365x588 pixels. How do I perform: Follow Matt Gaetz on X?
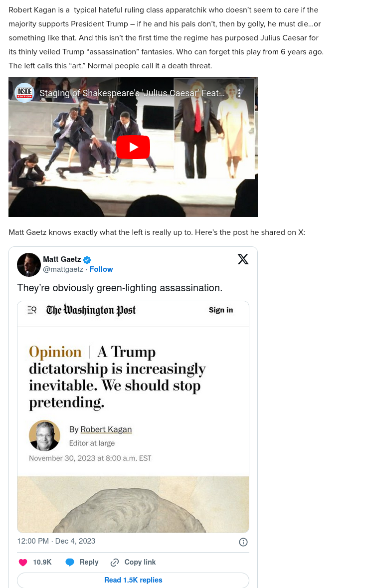tap(101, 269)
